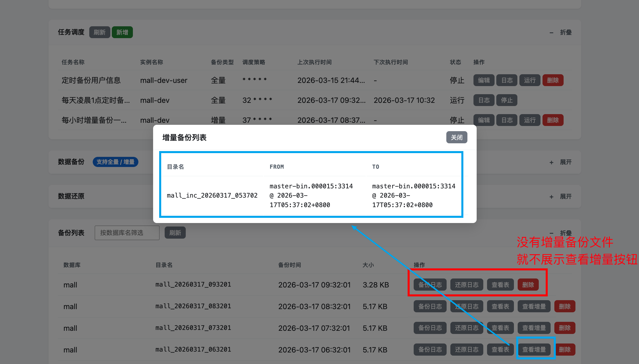Close the 增量备份列表 dialog
The image size is (639, 364).
pyautogui.click(x=456, y=138)
